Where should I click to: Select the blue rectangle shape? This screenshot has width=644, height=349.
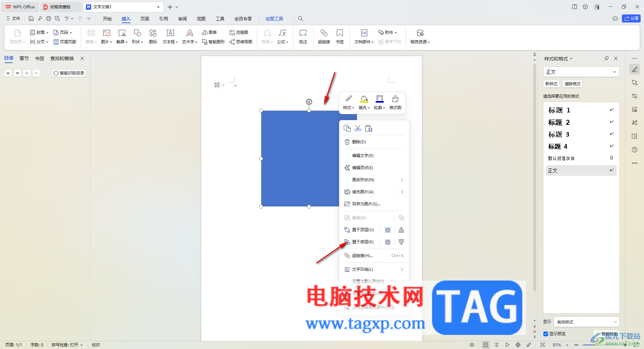pos(300,158)
